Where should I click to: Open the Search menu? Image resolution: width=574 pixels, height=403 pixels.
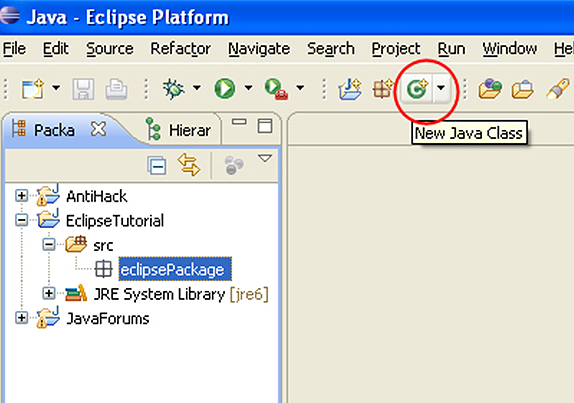coord(331,49)
